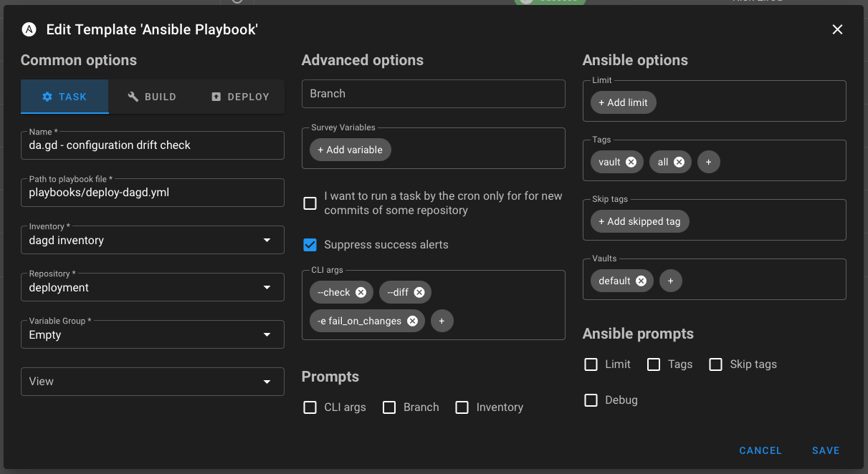Click the Cancel button
Viewport: 868px width, 474px height.
coord(760,450)
